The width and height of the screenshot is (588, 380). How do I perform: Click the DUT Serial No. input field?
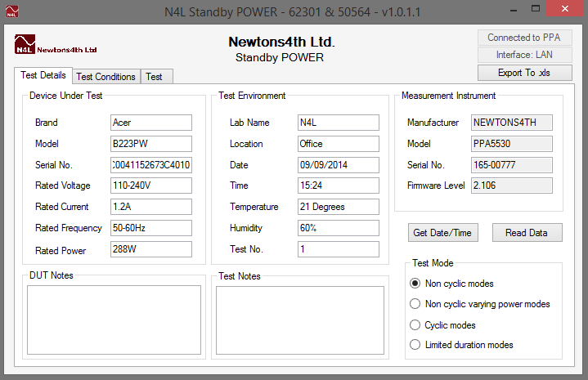pos(151,165)
